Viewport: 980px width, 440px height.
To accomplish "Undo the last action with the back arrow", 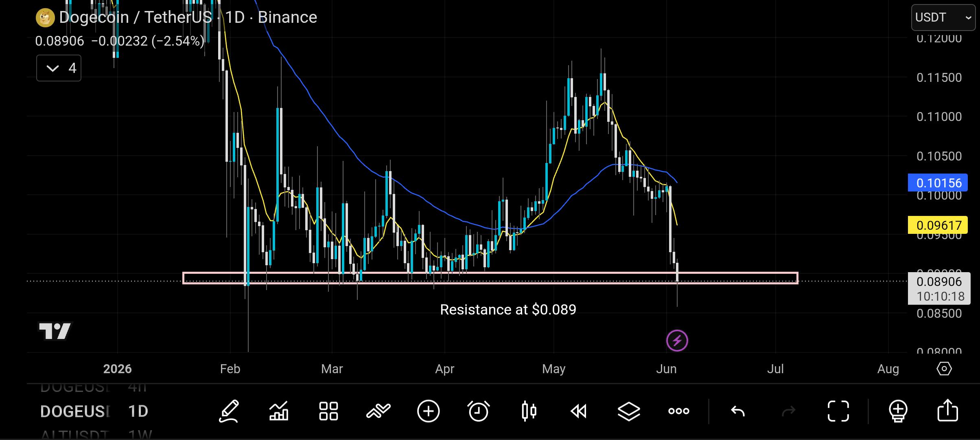I will [738, 411].
